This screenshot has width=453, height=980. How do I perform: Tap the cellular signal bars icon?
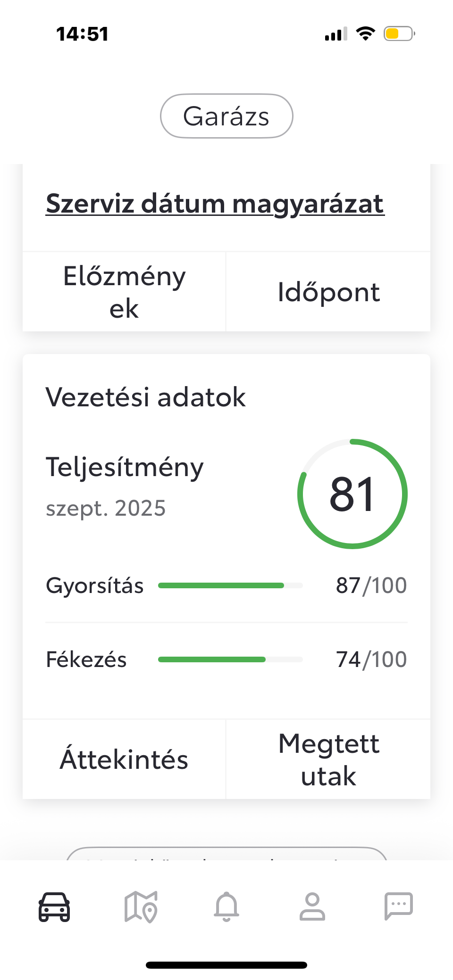[x=336, y=34]
